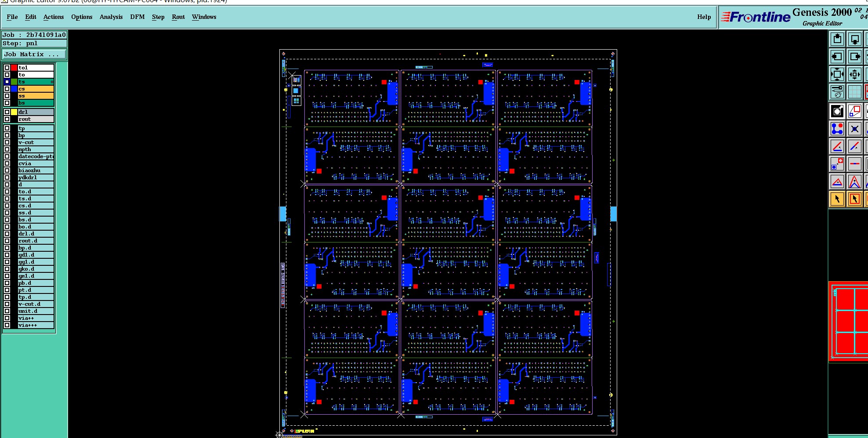The height and width of the screenshot is (438, 868).
Task: Open the Analysis menu
Action: 111,17
